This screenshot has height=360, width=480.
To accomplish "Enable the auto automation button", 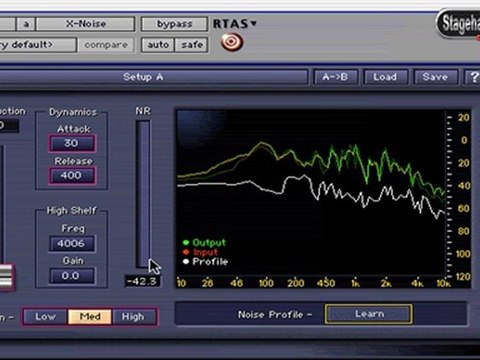I will (x=158, y=45).
